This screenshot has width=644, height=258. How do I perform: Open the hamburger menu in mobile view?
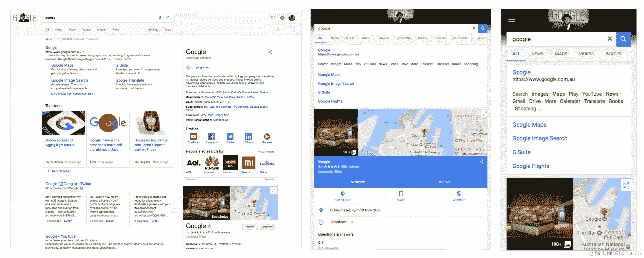[x=512, y=20]
